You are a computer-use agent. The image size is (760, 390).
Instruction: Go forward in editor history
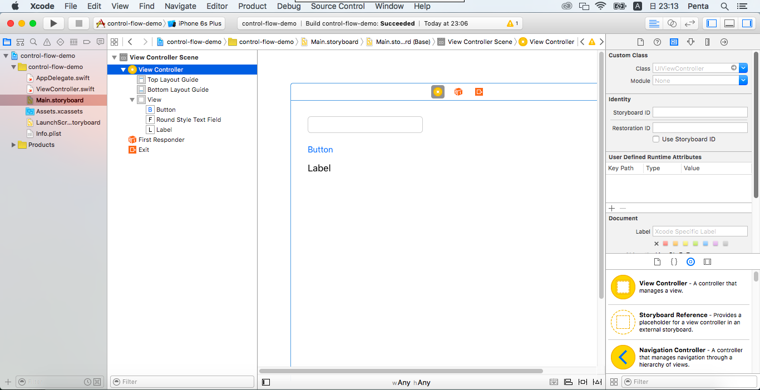point(144,42)
